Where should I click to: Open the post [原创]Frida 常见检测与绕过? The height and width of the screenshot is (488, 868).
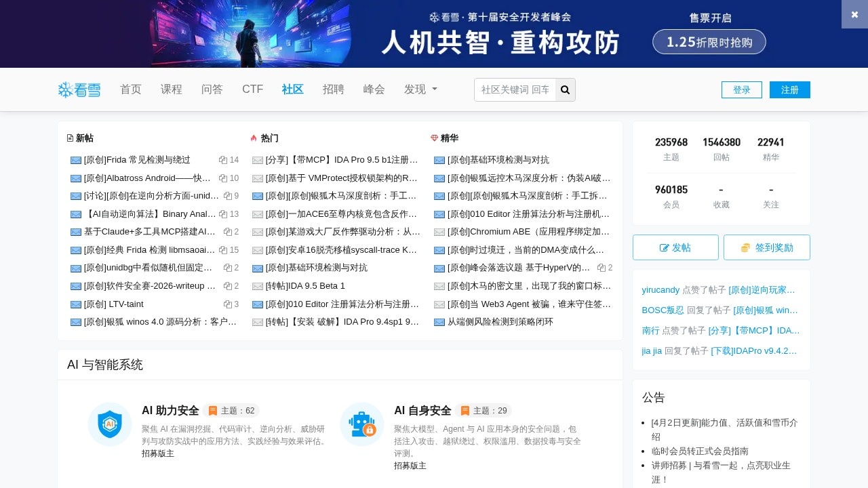pyautogui.click(x=137, y=160)
